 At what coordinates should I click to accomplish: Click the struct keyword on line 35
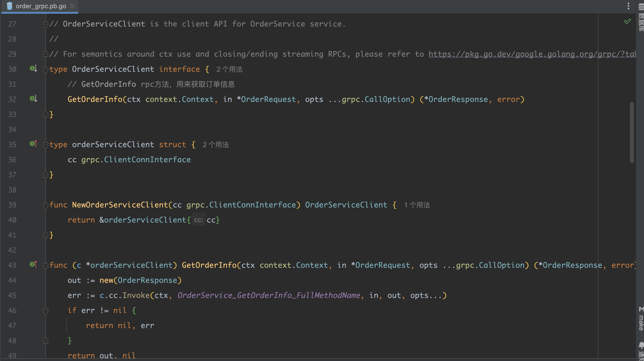pyautogui.click(x=173, y=144)
